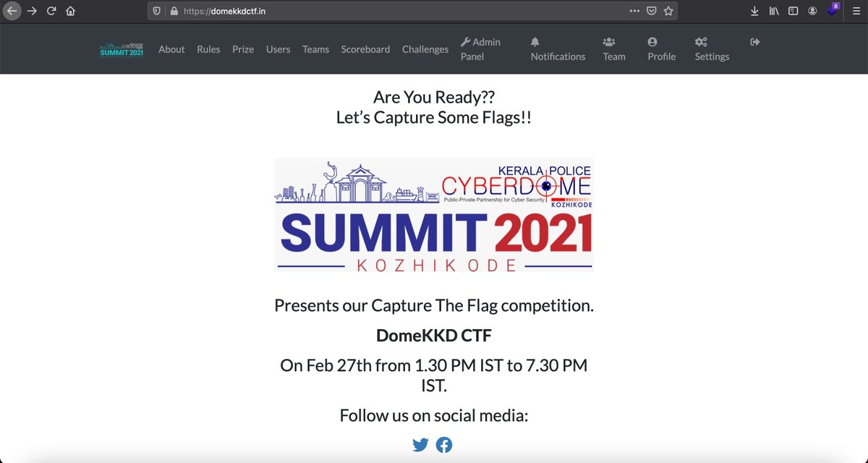This screenshot has height=463, width=868.
Task: Open the Twitter social link
Action: (x=420, y=445)
